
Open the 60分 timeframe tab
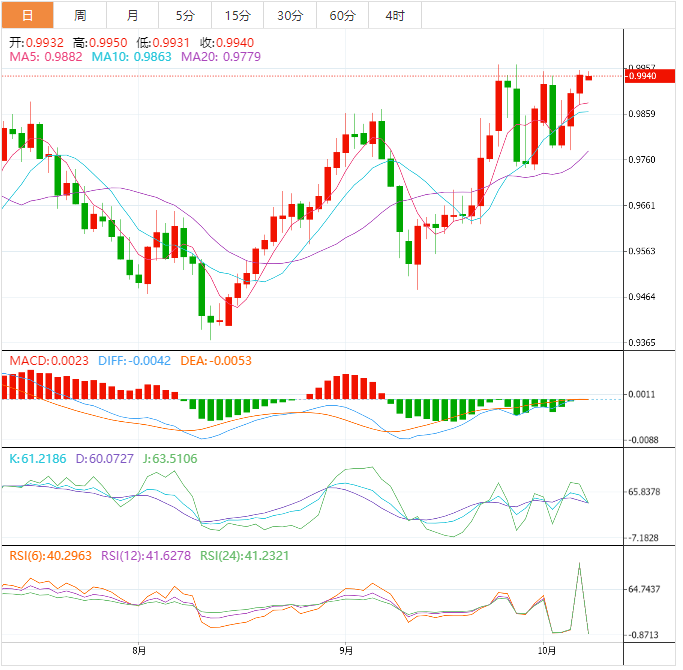[343, 15]
